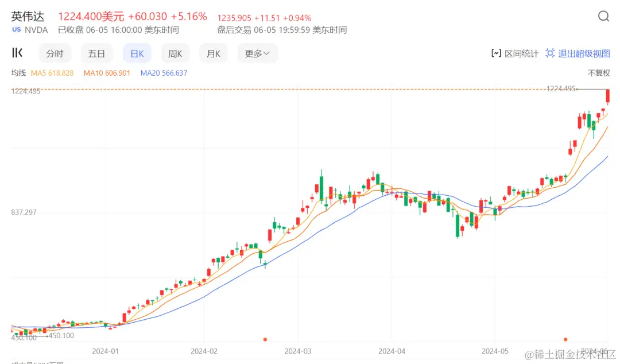
Task: Click the 837.297 price axis label
Action: pyautogui.click(x=24, y=212)
